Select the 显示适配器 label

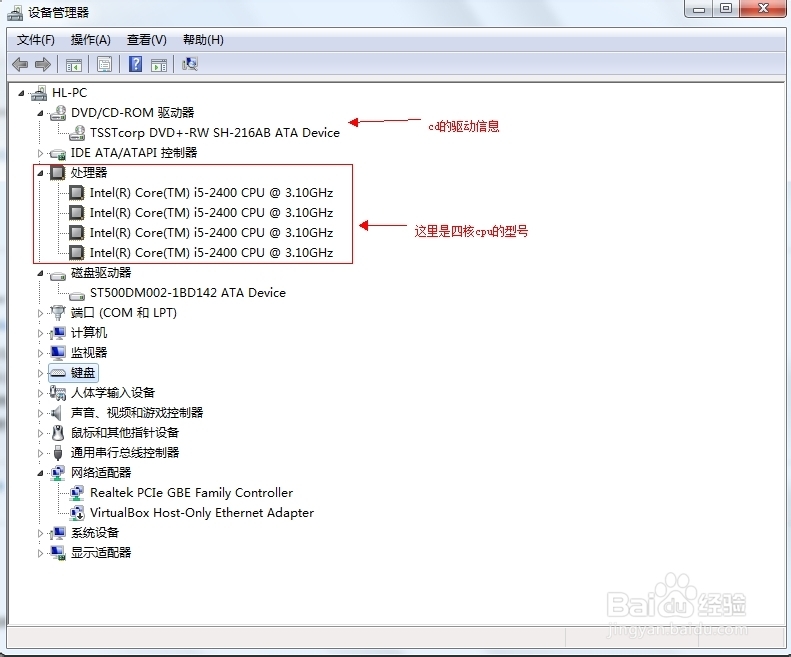pos(101,553)
